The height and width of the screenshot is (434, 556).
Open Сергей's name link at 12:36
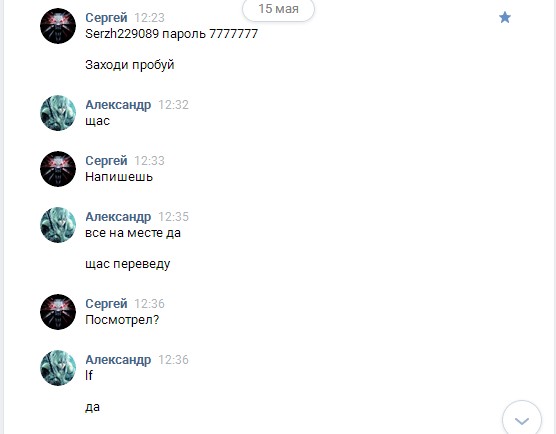point(106,304)
